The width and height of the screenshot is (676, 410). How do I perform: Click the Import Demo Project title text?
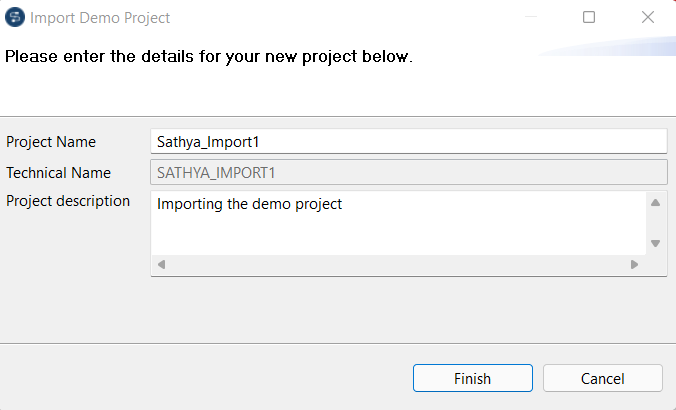pos(100,18)
